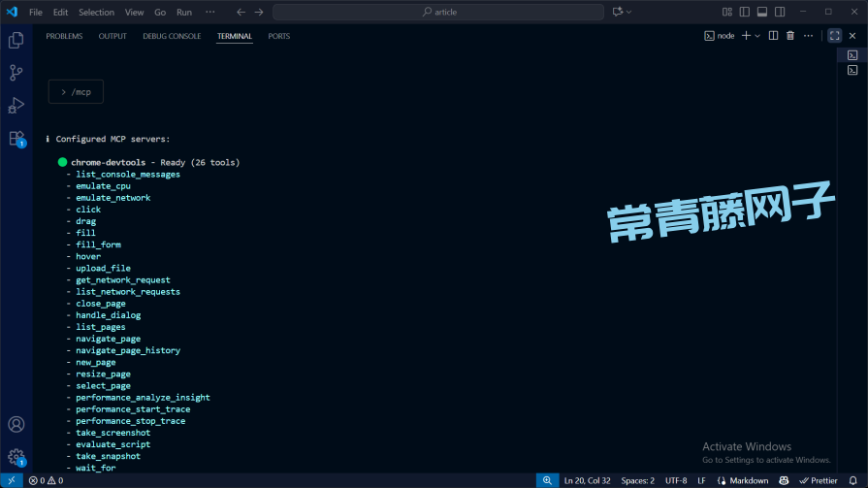Viewport: 868px width, 488px height.
Task: Switch to the PROBLEMS tab
Action: pos(64,36)
